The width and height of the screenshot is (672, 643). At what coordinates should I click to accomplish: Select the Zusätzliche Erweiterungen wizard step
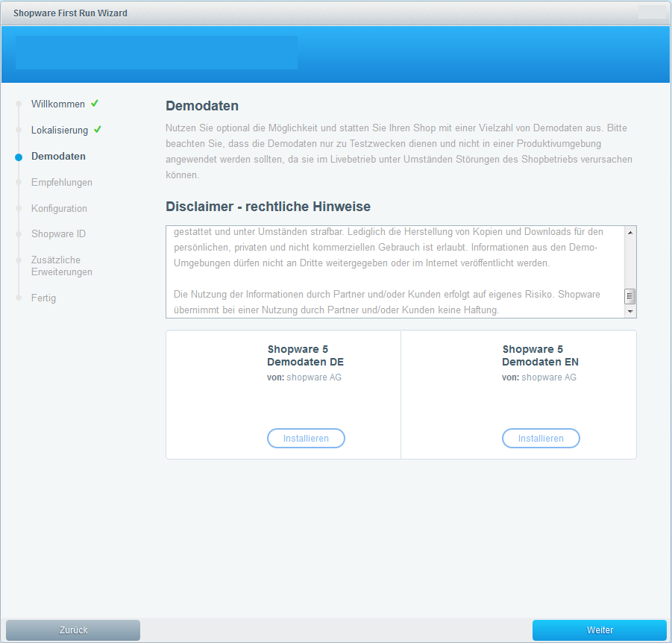tap(62, 266)
